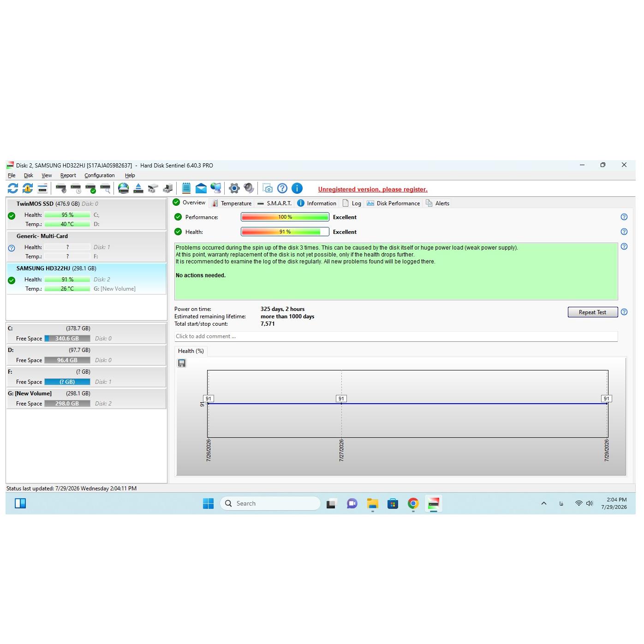The height and width of the screenshot is (644, 644).
Task: Switch to the Log tab
Action: (352, 203)
